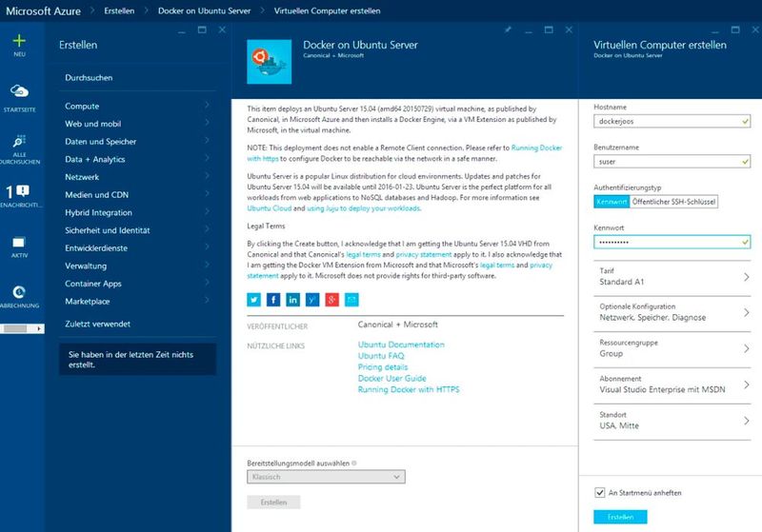Screen dimensions: 762x532
Task: Expand the Entwicklerdienste category
Action: click(x=137, y=248)
